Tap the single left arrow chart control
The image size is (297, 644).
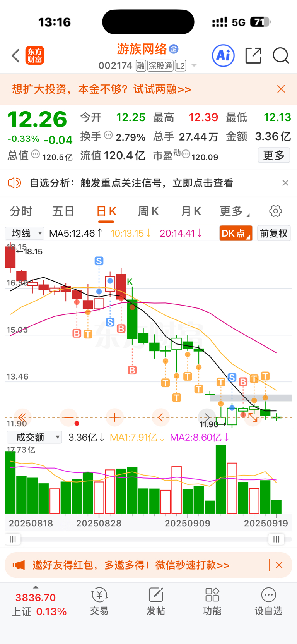coord(161,417)
